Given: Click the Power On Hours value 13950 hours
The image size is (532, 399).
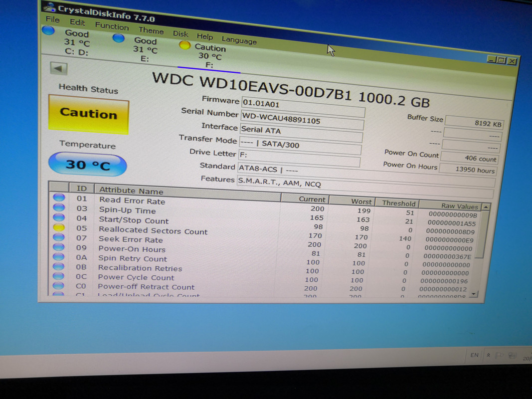Looking at the screenshot, I should tap(468, 169).
